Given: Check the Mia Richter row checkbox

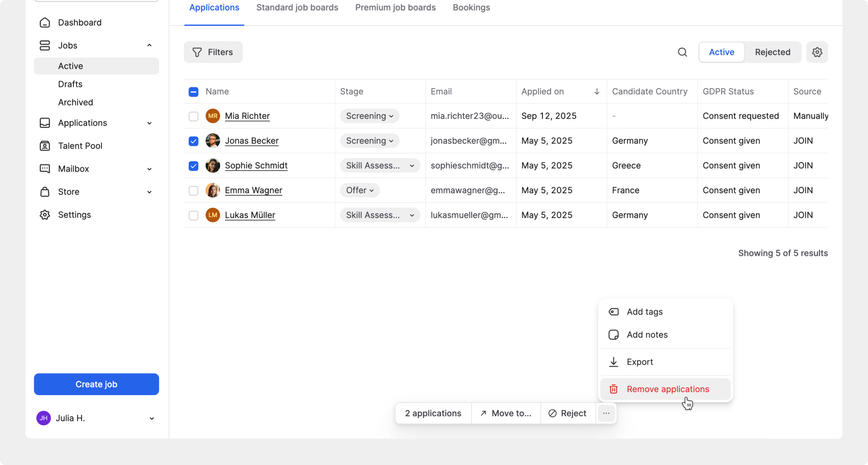Looking at the screenshot, I should pos(193,116).
